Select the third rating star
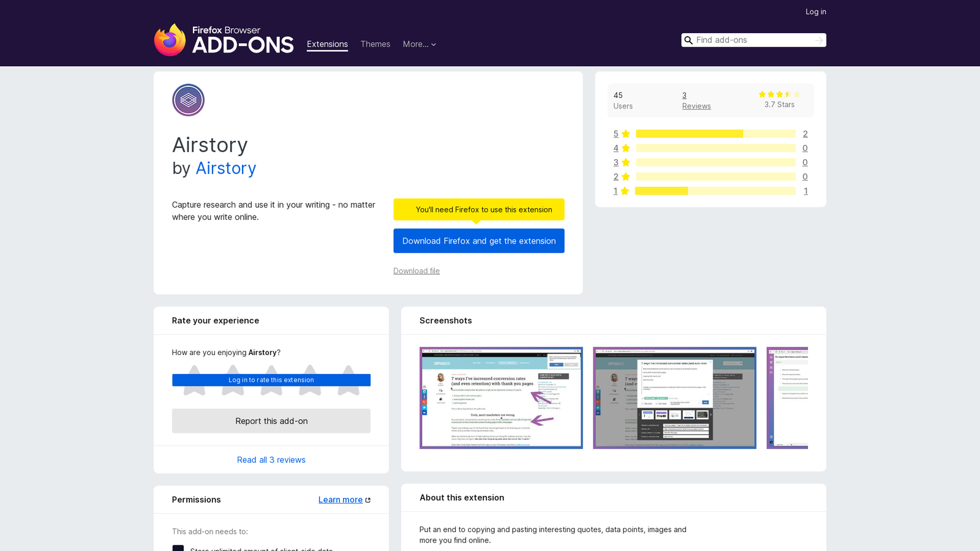The width and height of the screenshot is (980, 551). (x=271, y=380)
